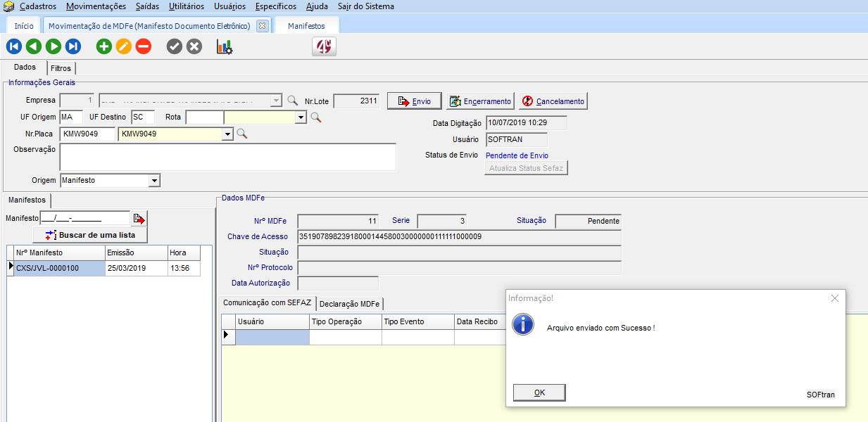The height and width of the screenshot is (422, 868).
Task: Click the Observação text area
Action: click(228, 157)
